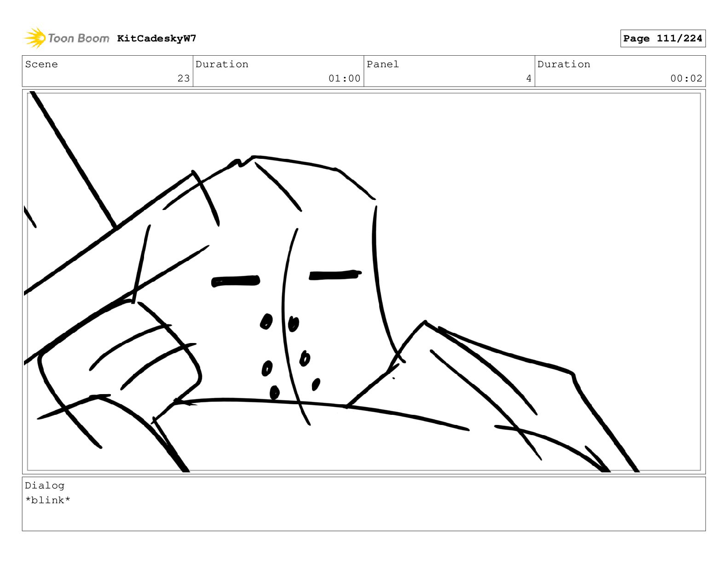Click the 'Dialog' label
Screen dimensions: 728x564
pyautogui.click(x=45, y=485)
